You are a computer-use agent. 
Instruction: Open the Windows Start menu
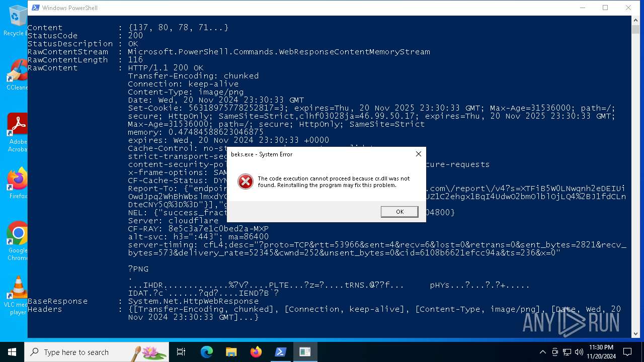(x=12, y=352)
